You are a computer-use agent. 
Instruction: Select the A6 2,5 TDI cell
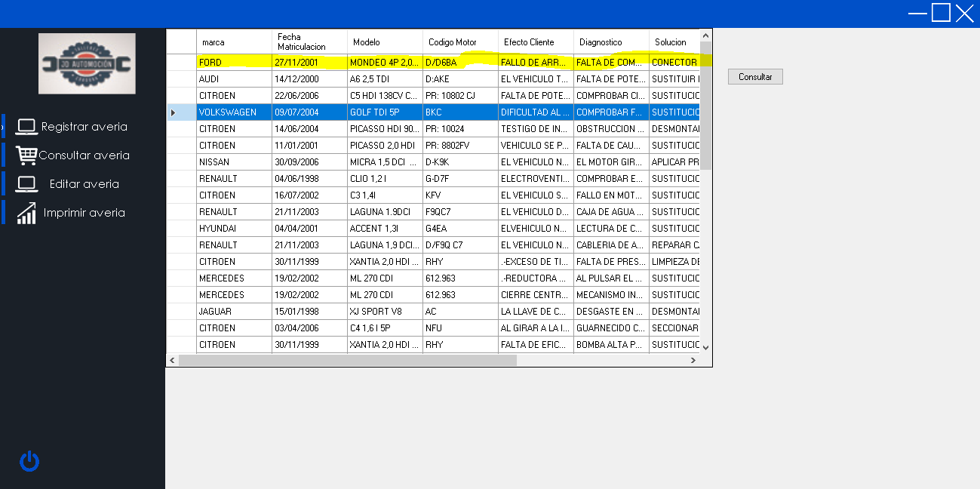[x=385, y=79]
